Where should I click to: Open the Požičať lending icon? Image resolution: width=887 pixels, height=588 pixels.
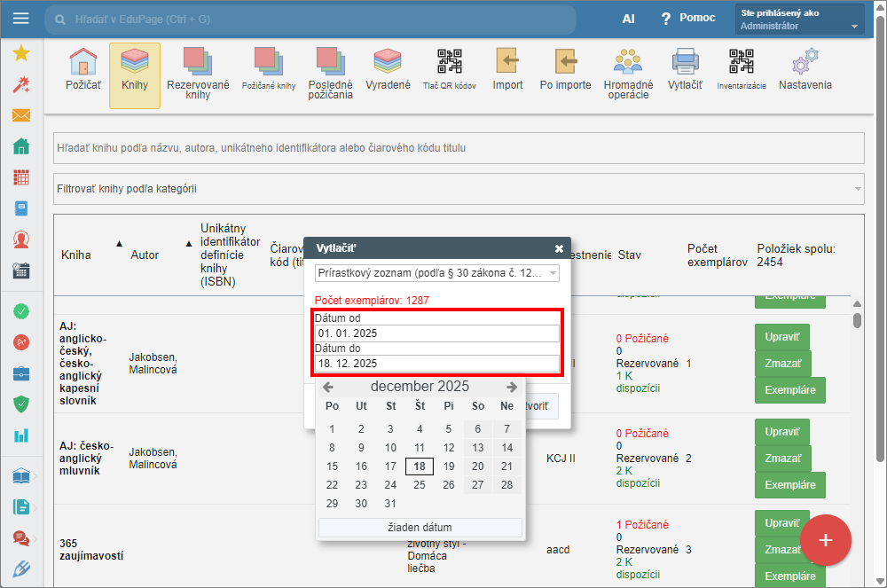[x=82, y=69]
